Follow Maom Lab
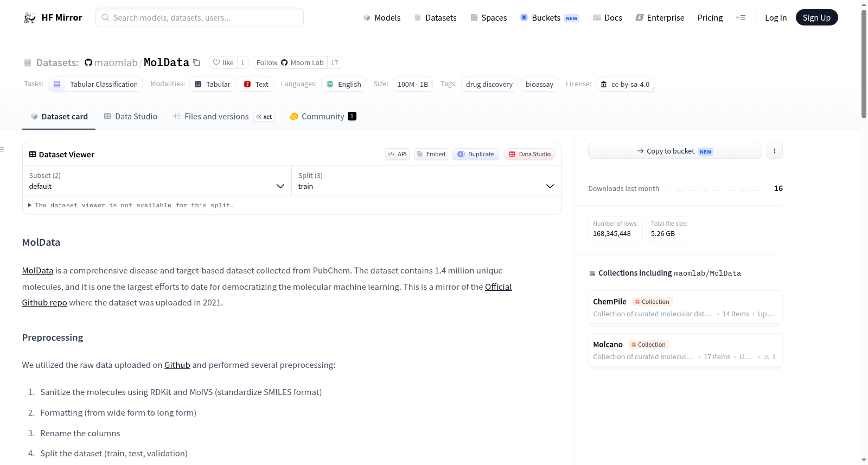This screenshot has width=868, height=465. pos(290,62)
